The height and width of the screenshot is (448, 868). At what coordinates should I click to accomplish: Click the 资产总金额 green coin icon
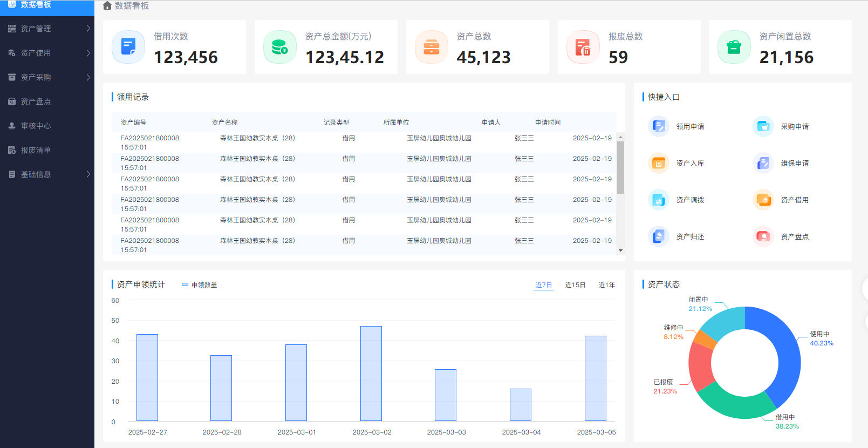pyautogui.click(x=280, y=47)
